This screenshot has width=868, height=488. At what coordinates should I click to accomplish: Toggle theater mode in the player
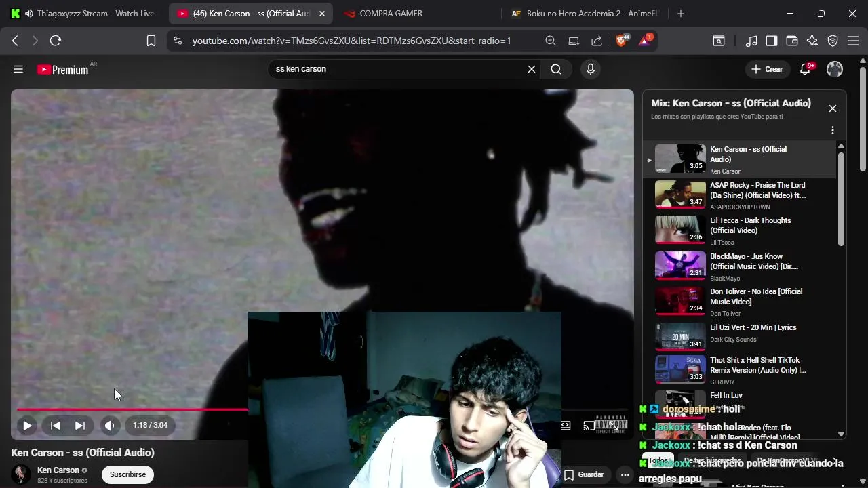click(x=566, y=426)
